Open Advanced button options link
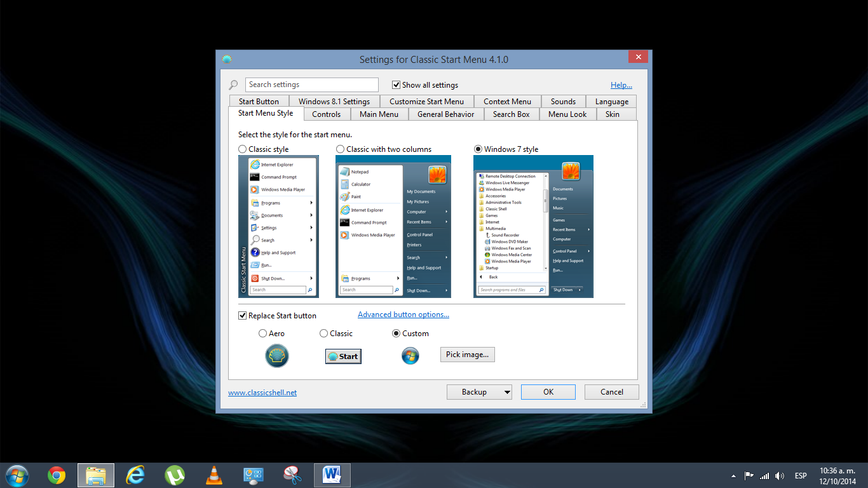 click(x=403, y=315)
